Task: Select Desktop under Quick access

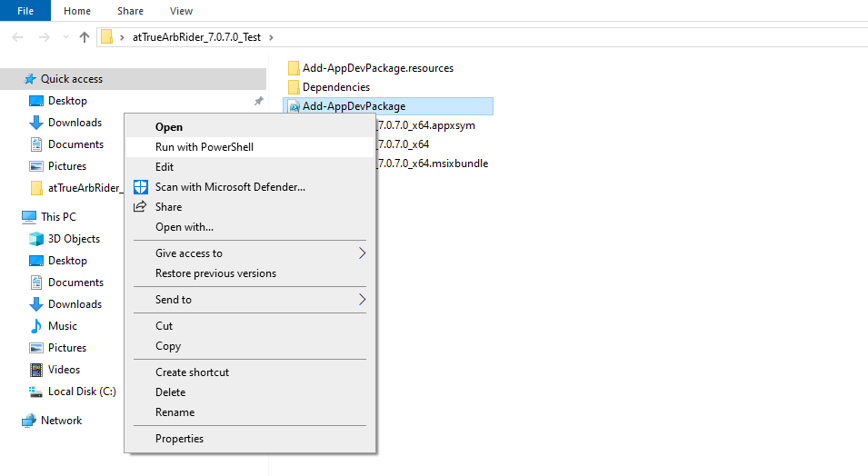Action: pos(67,101)
